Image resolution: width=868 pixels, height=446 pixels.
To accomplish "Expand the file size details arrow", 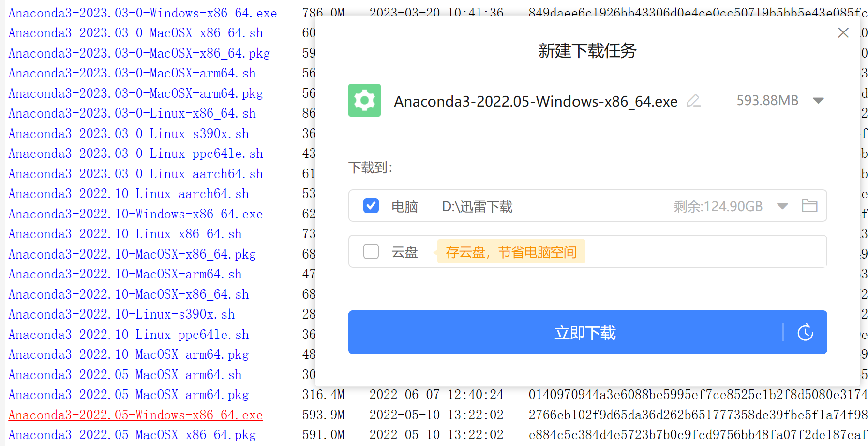I will pos(818,101).
